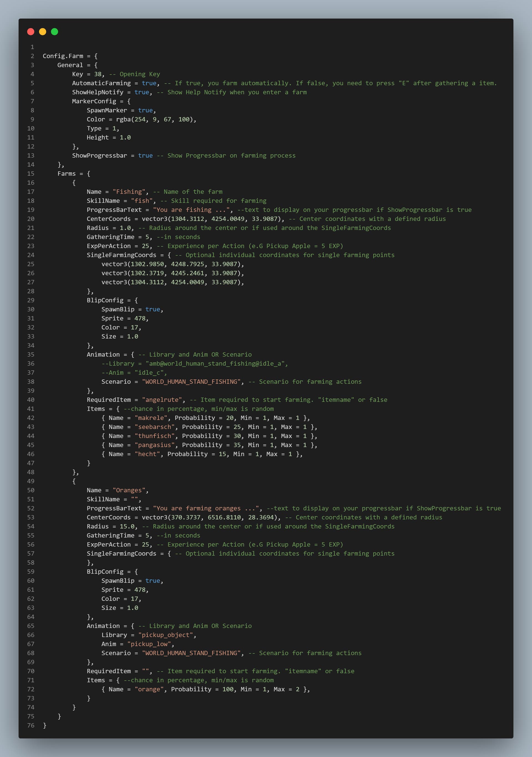
Task: Click the SpawnMarker true value
Action: (x=145, y=110)
